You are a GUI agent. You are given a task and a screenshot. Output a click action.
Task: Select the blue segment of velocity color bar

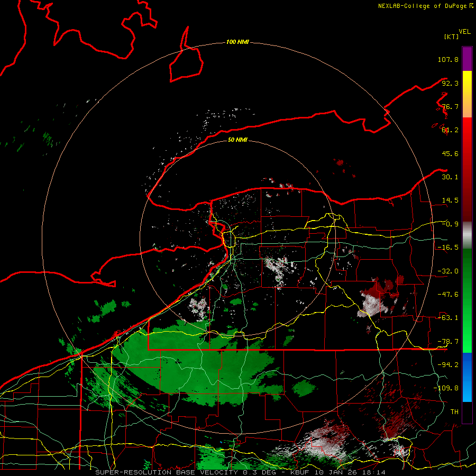467,377
